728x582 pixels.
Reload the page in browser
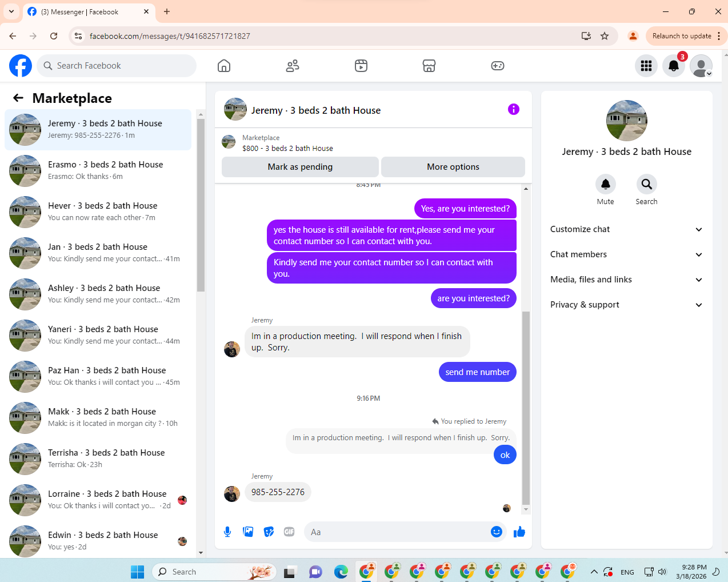click(x=54, y=36)
